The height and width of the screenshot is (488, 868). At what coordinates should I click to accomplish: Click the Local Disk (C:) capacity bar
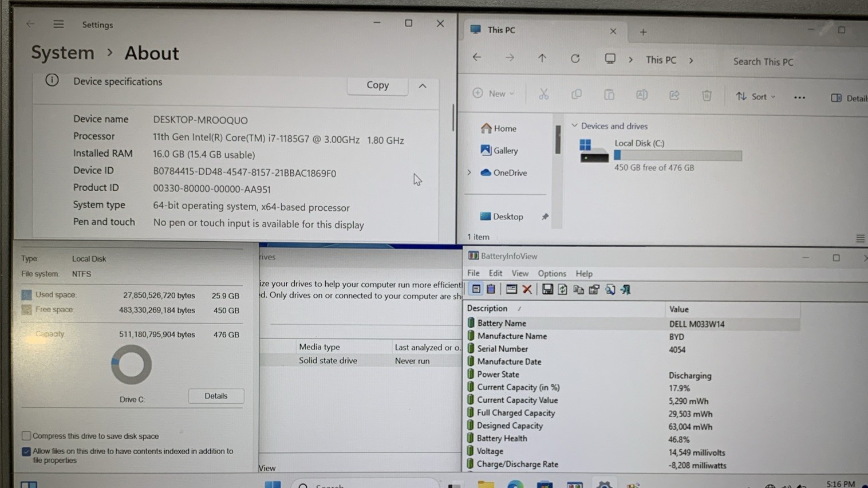click(x=678, y=155)
